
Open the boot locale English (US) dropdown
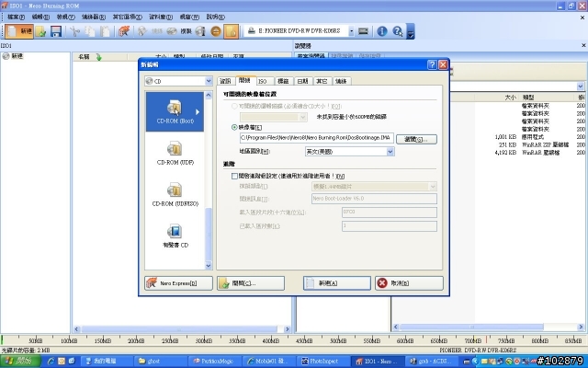(x=390, y=152)
